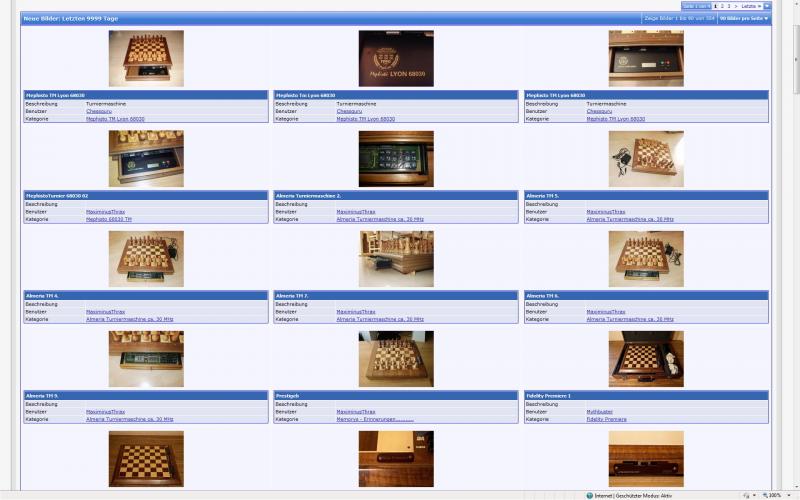Go to page 2 in pagination
The image size is (800, 500).
click(x=721, y=6)
